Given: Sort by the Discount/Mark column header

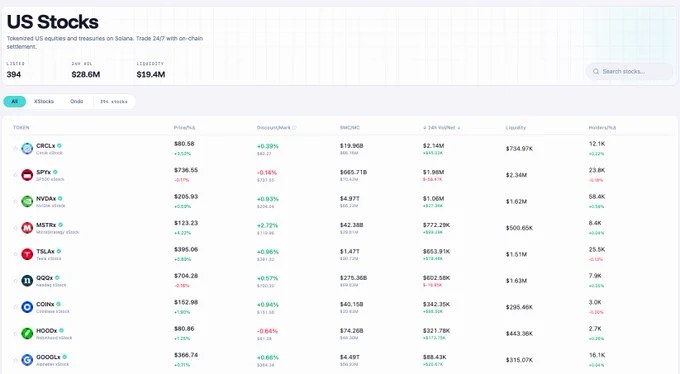Looking at the screenshot, I should coord(274,128).
